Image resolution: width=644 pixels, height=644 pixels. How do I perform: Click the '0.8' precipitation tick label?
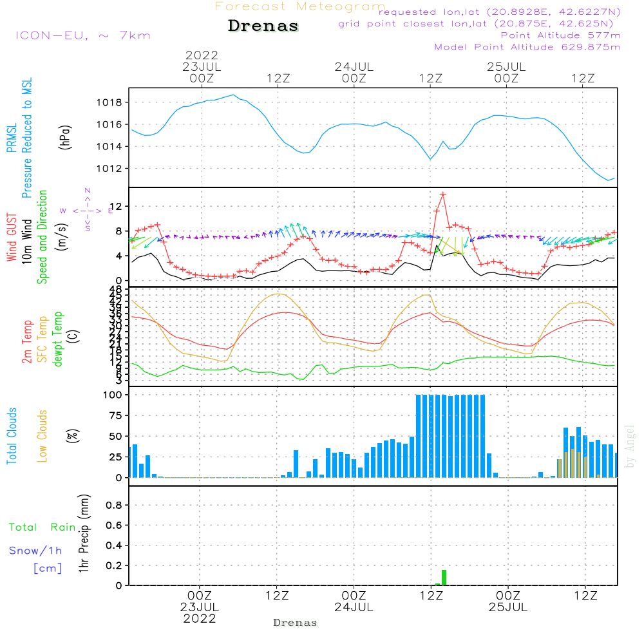[x=114, y=505]
